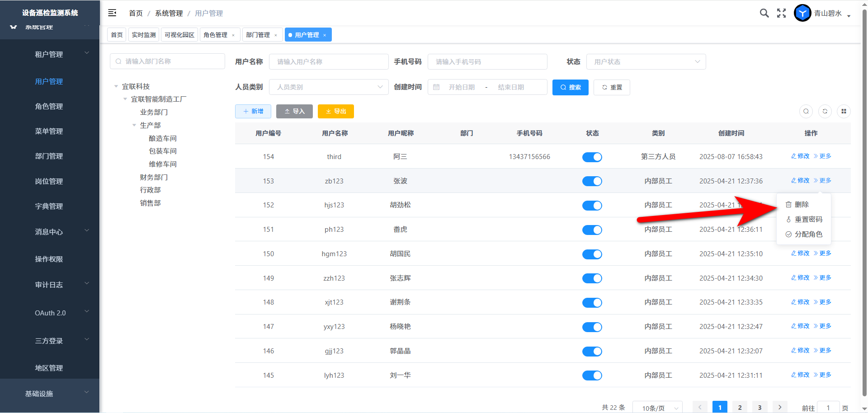Collapse the 生产部 tree node

click(134, 125)
